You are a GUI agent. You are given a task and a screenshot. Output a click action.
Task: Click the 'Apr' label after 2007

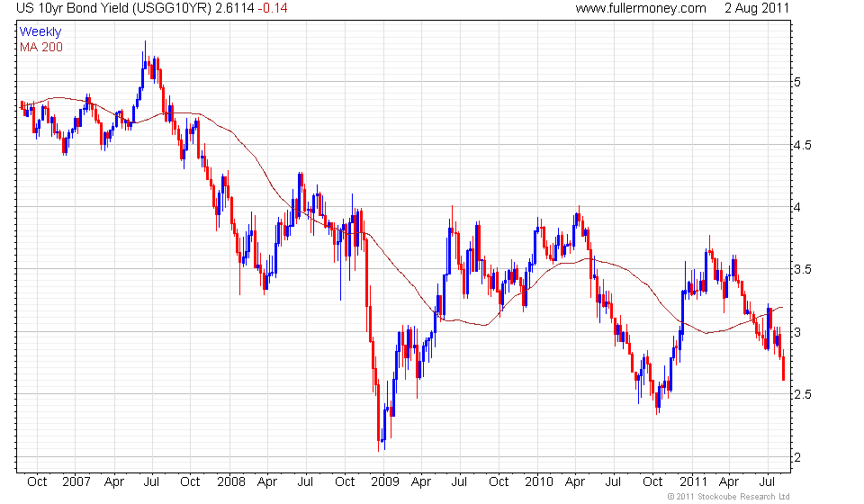[114, 482]
